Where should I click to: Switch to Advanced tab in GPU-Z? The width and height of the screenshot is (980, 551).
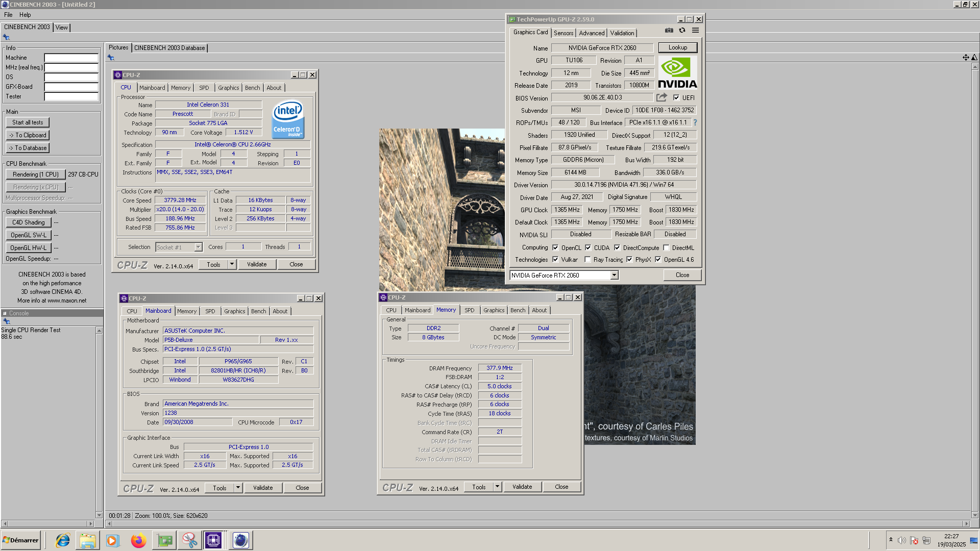tap(592, 33)
